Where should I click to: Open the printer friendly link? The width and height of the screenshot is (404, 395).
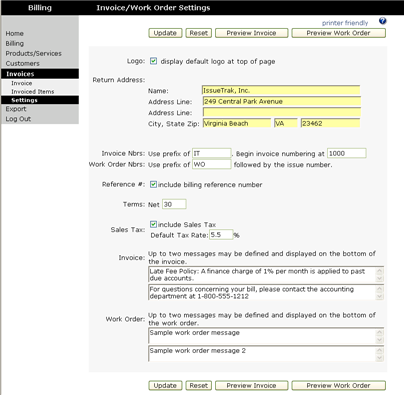pyautogui.click(x=345, y=23)
